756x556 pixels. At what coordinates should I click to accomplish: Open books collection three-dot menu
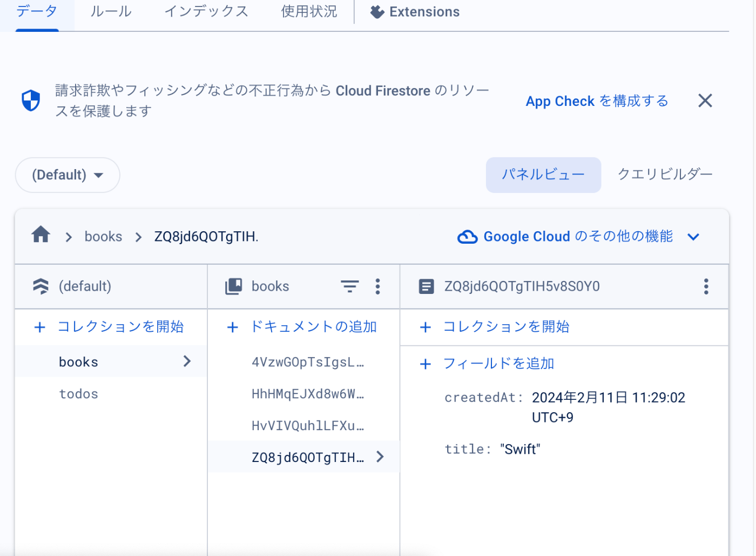[x=377, y=286]
